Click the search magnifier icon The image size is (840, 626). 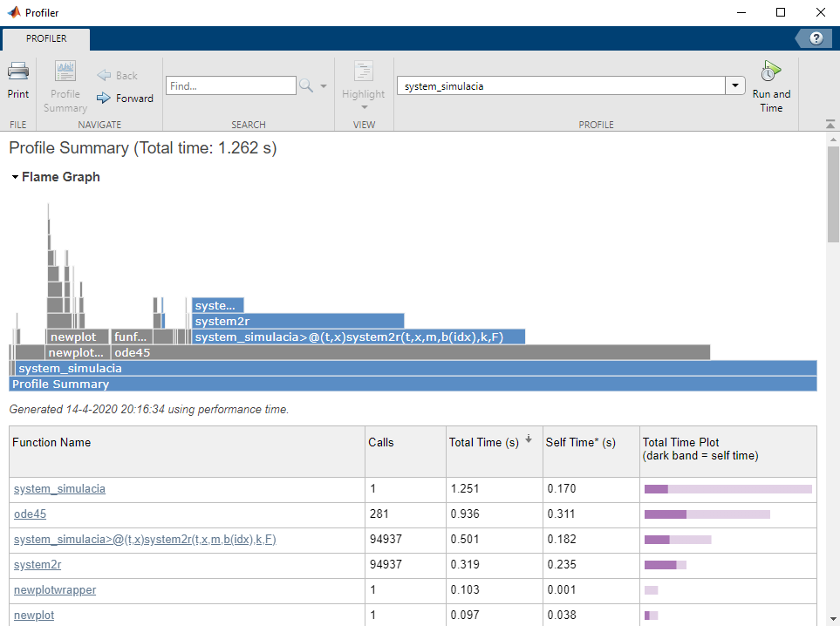306,85
